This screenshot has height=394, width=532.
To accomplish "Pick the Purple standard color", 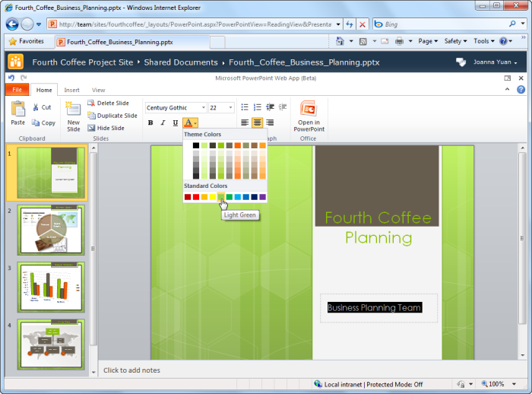I will (x=263, y=197).
